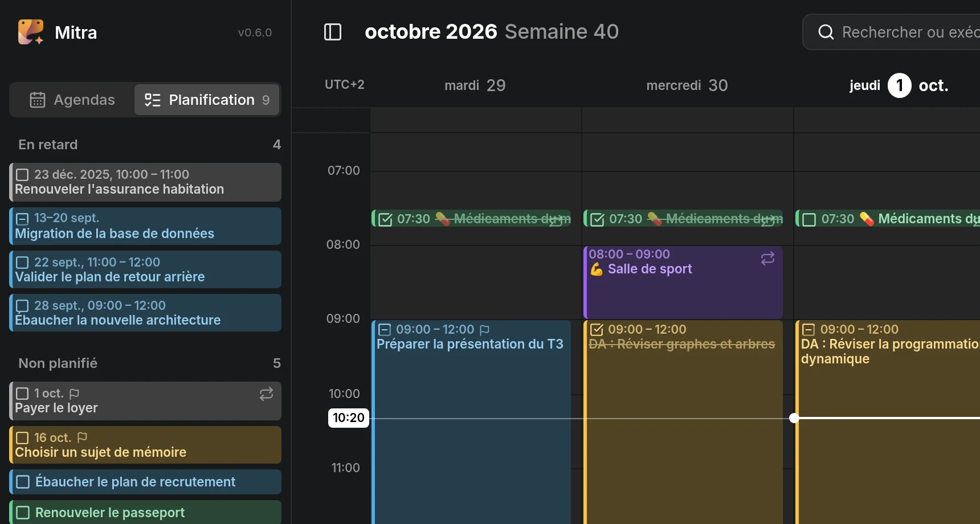Image resolution: width=980 pixels, height=524 pixels.
Task: Click the flag icon on Choisir un sujet de mémoire
Action: click(x=82, y=437)
